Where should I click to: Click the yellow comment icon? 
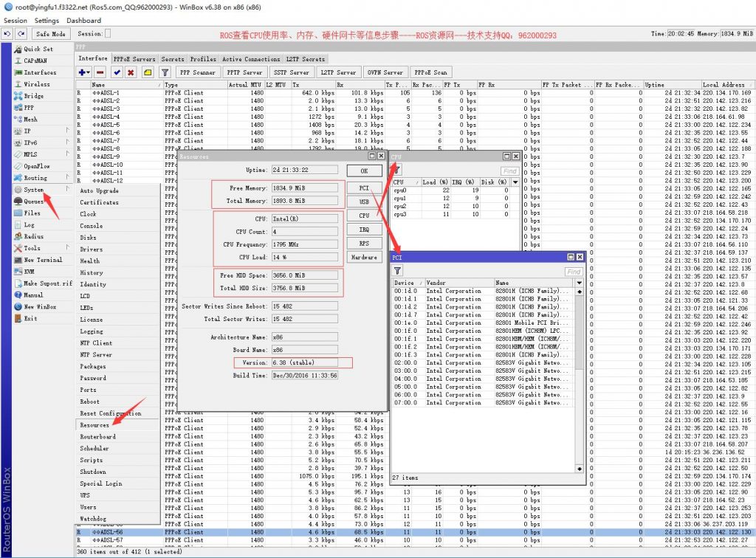(148, 72)
